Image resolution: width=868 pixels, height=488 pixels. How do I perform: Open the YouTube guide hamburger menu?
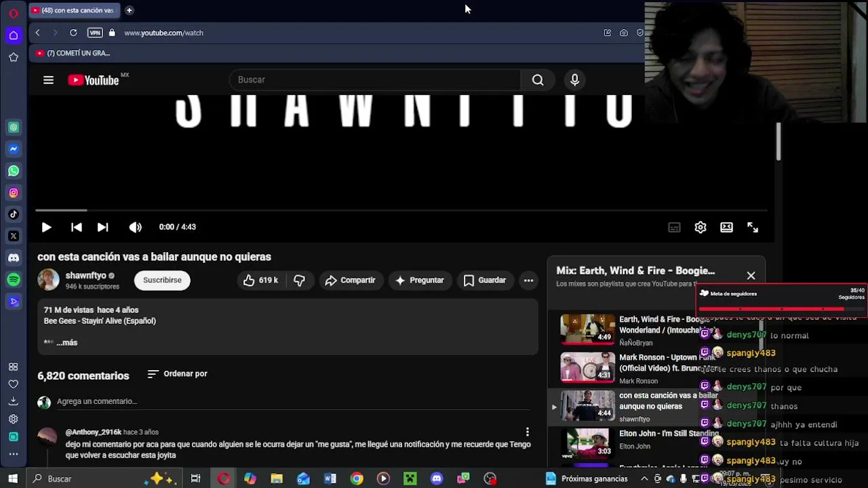point(48,80)
